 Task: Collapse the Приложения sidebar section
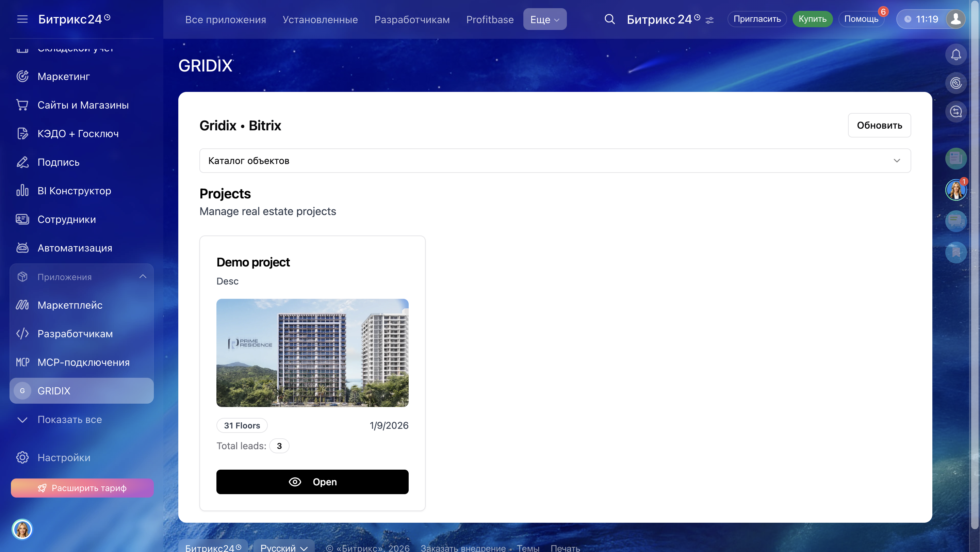pyautogui.click(x=143, y=277)
